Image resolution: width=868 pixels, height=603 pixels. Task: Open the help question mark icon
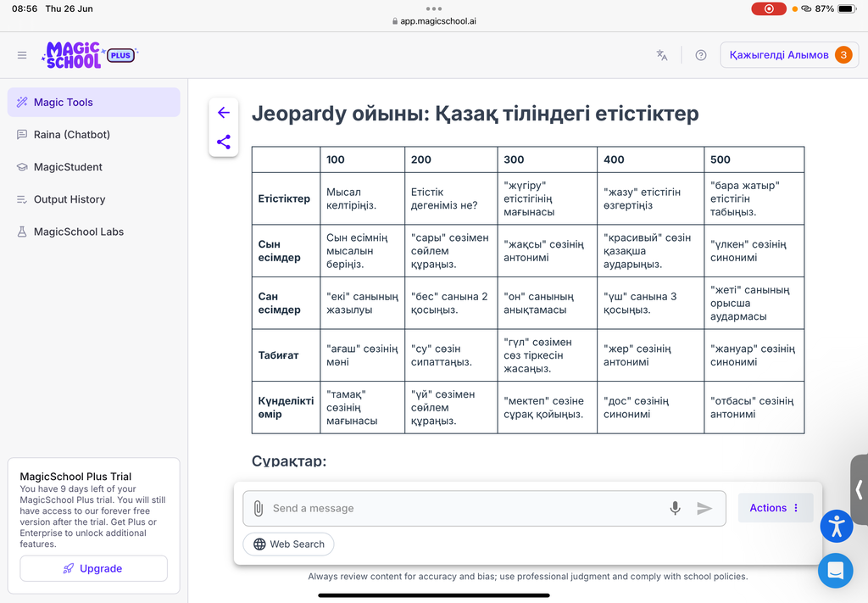click(x=701, y=55)
